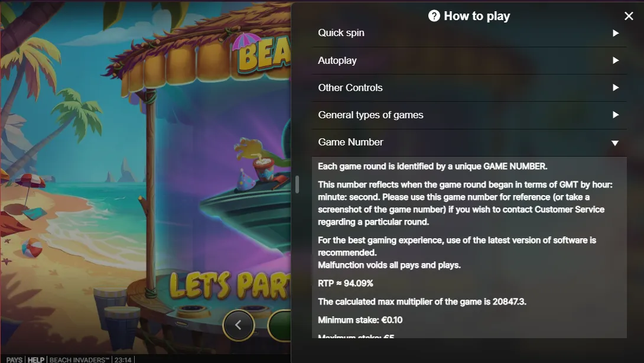Select General types of games heading

(370, 115)
